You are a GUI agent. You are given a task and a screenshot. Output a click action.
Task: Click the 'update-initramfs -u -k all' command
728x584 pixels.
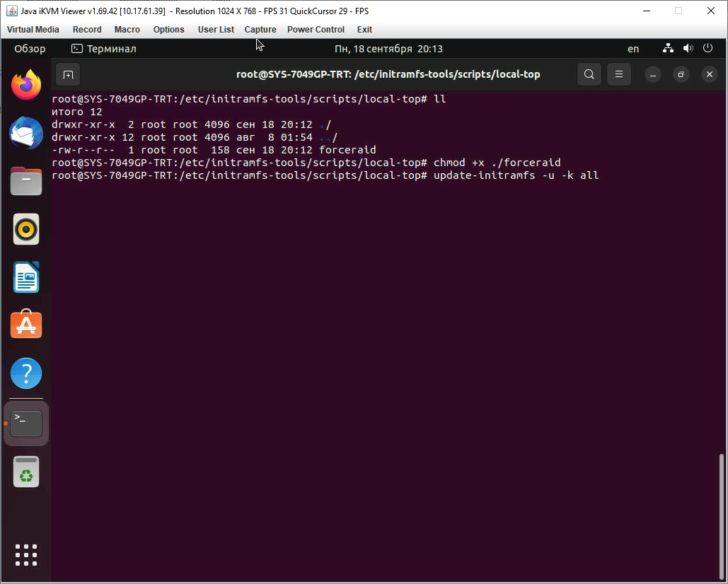point(516,176)
